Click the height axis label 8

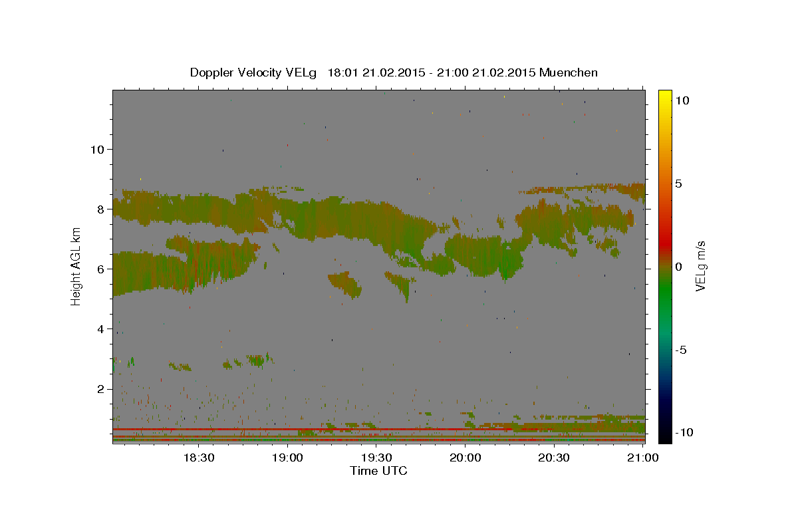point(101,209)
